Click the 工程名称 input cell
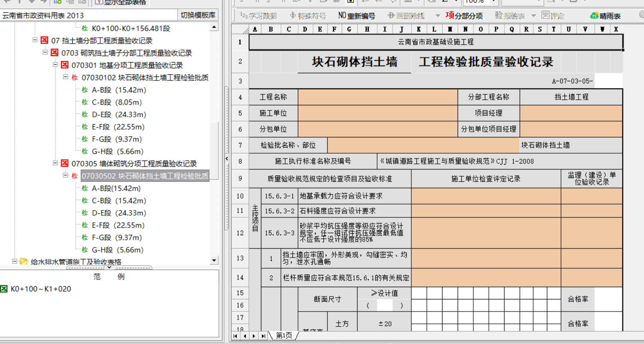This screenshot has height=344, width=644. [x=378, y=97]
